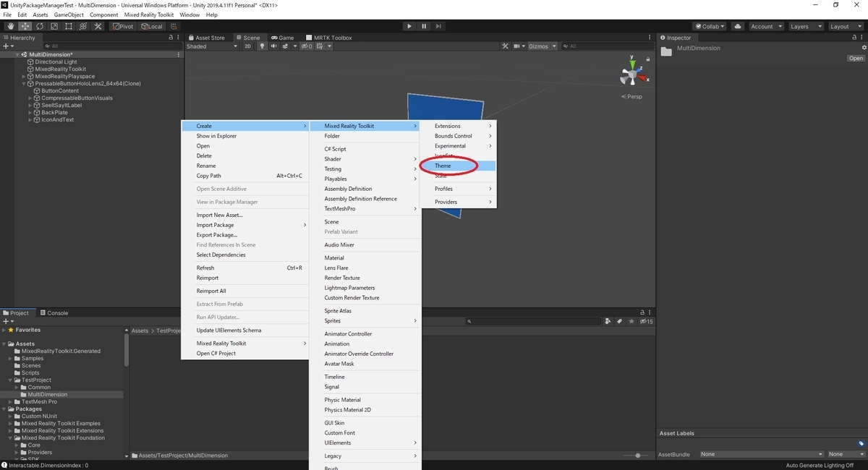The width and height of the screenshot is (868, 470).
Task: Toggle the Hierarchy lock icon
Action: pos(171,38)
